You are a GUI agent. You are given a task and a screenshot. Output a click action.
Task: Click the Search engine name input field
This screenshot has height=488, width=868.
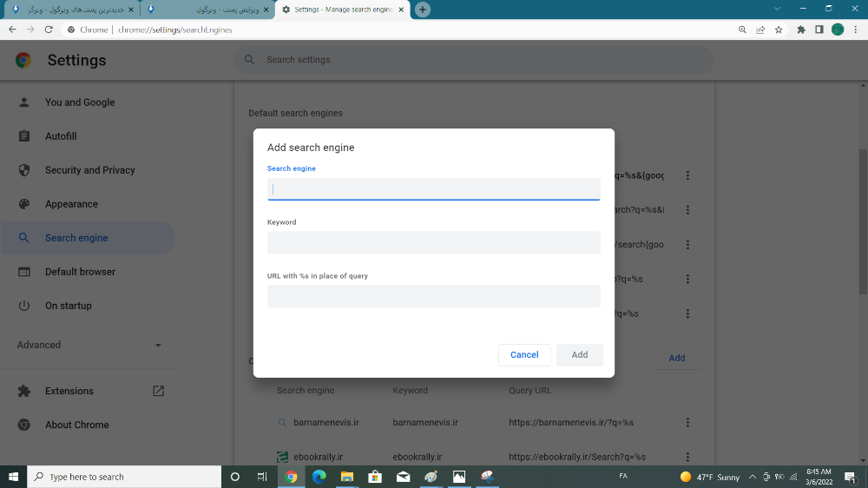(433, 189)
